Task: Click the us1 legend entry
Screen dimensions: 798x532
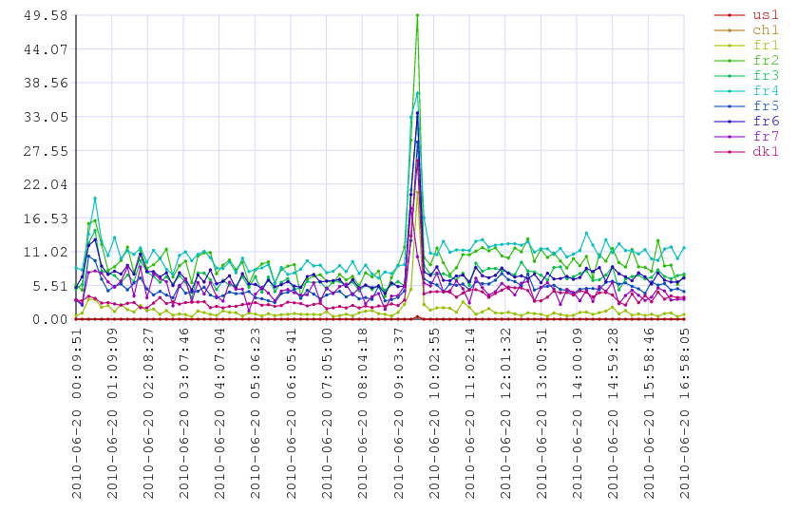Action: point(765,15)
